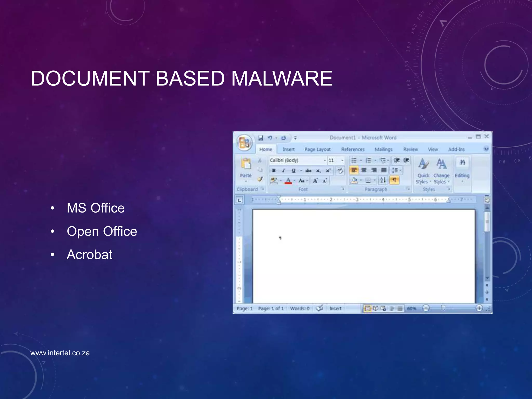This screenshot has height=399, width=532.
Task: Toggle Italic formatting
Action: [x=284, y=171]
